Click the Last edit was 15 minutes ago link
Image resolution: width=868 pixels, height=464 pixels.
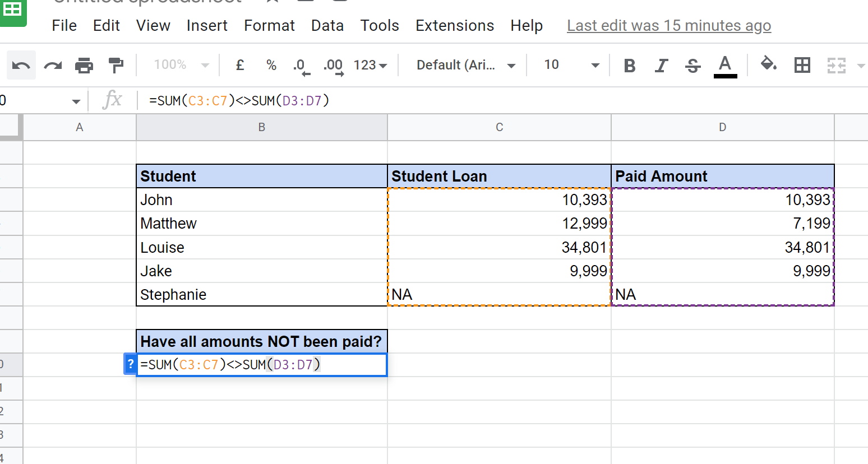tap(668, 25)
